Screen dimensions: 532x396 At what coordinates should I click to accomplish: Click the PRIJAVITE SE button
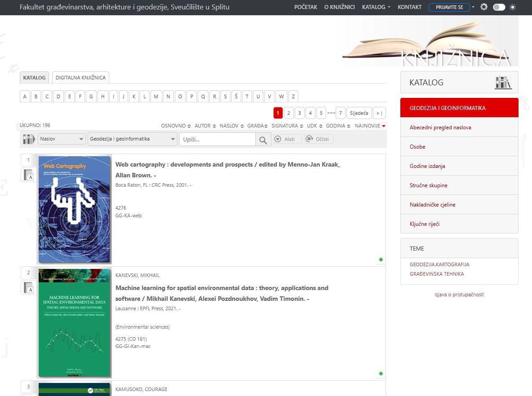(449, 7)
